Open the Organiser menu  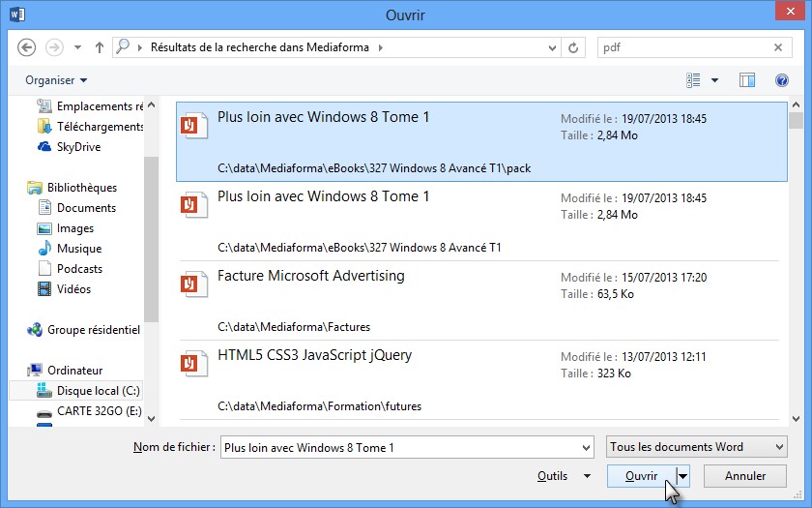56,80
